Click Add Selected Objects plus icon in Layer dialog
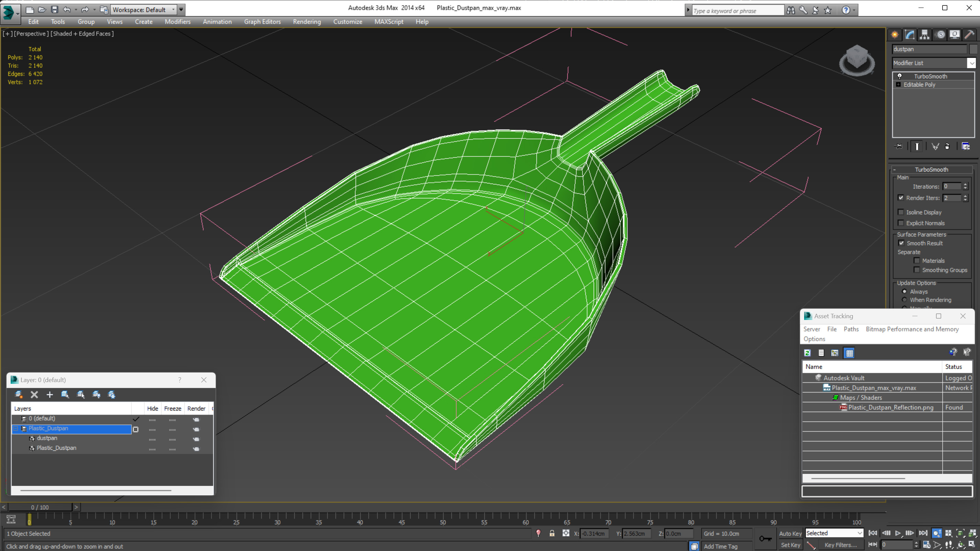The height and width of the screenshot is (551, 980). point(49,394)
